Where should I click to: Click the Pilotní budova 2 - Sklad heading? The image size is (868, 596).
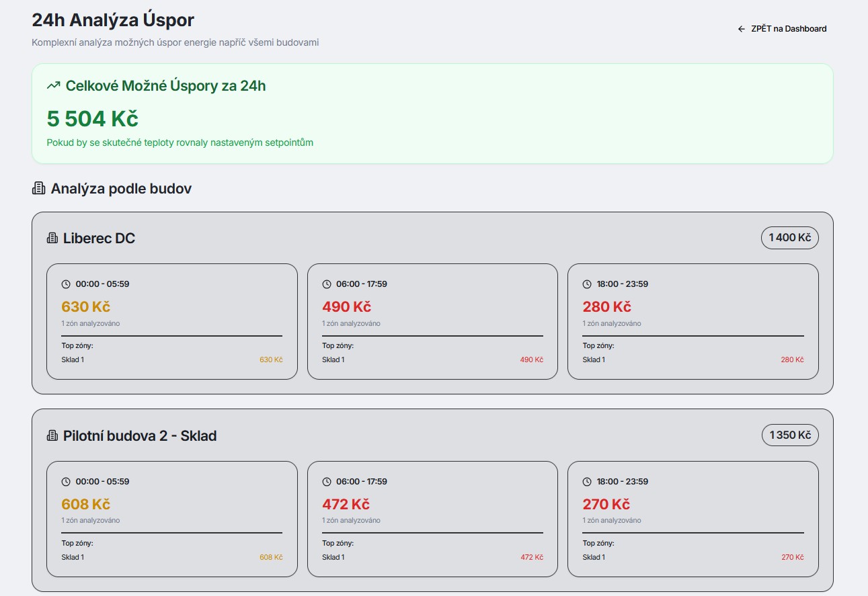[x=140, y=436]
